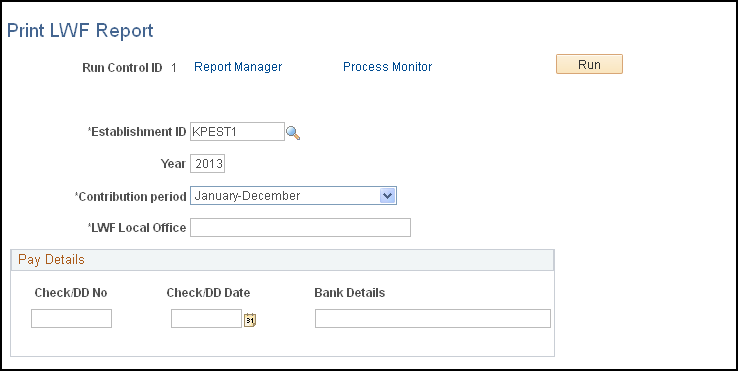Go to the Process Monitor link

[x=387, y=67]
